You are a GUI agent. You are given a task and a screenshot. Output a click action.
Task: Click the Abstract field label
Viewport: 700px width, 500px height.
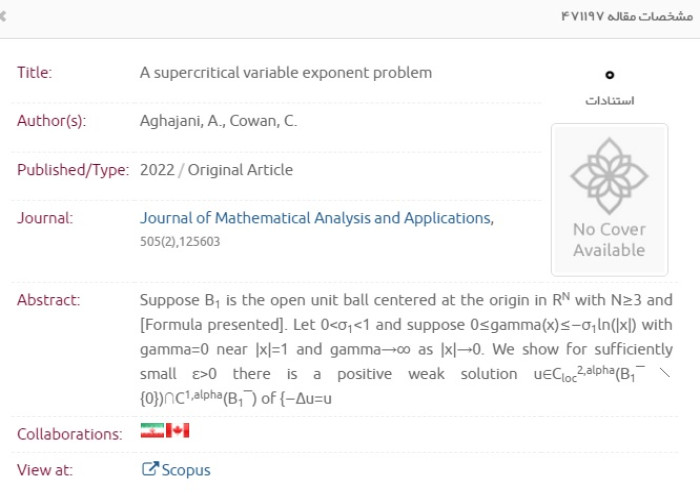tap(49, 300)
